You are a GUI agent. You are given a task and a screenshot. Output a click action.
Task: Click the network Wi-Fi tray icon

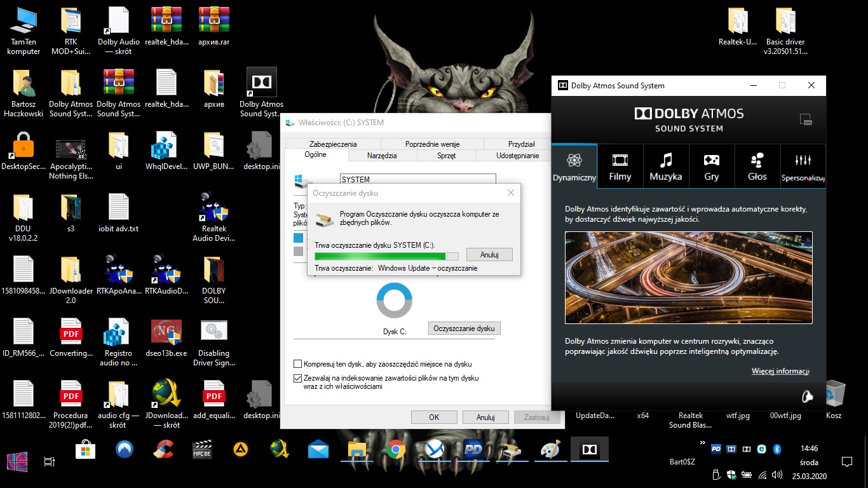[x=763, y=475]
